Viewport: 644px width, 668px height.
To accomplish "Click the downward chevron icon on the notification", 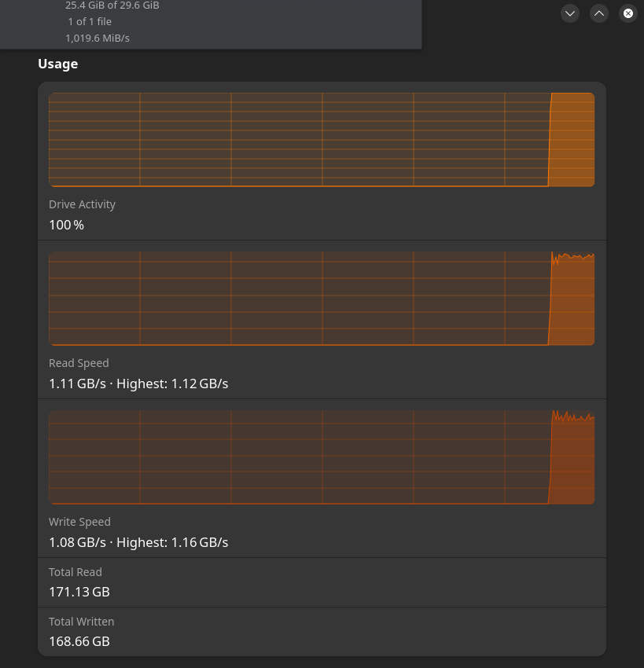I will [570, 13].
